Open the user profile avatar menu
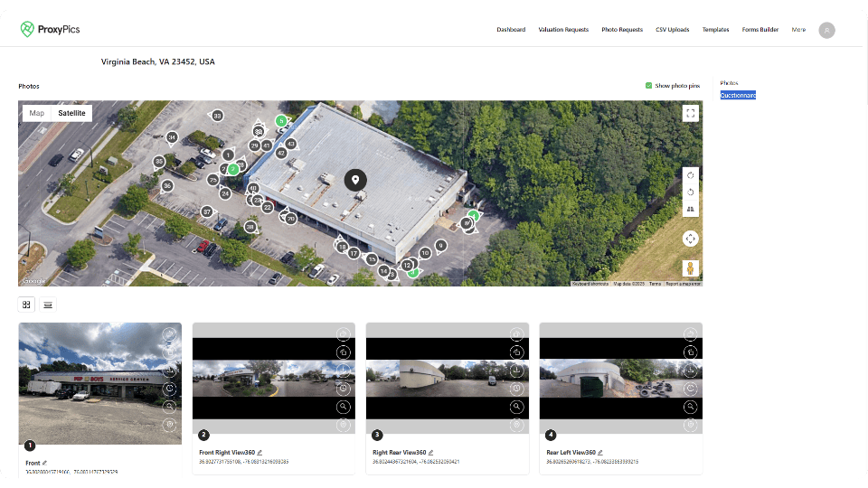 point(826,30)
